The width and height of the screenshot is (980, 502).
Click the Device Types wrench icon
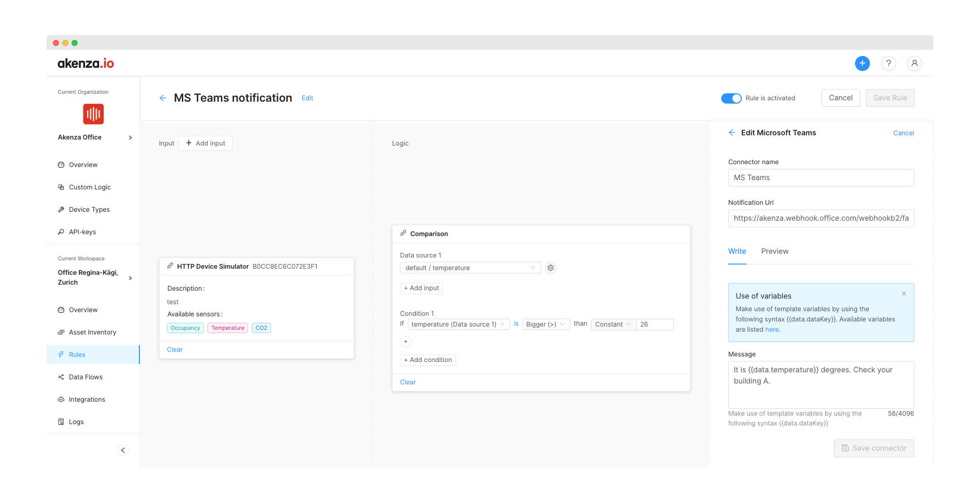[61, 209]
